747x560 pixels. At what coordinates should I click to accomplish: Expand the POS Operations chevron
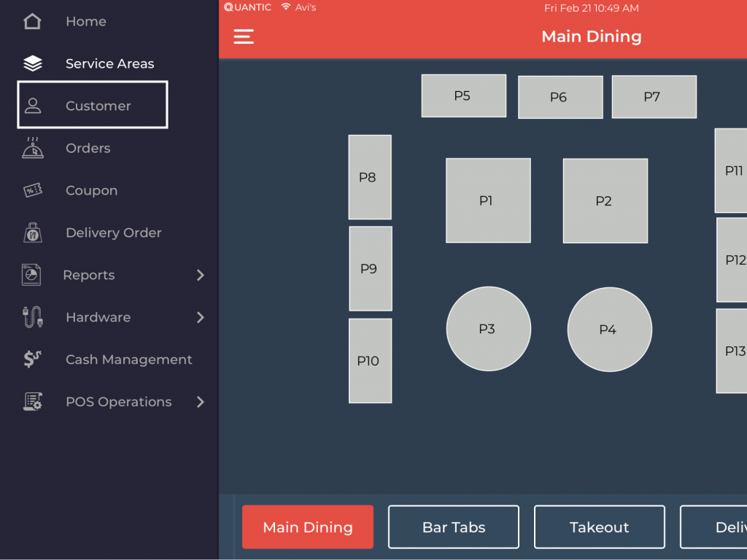pos(201,402)
